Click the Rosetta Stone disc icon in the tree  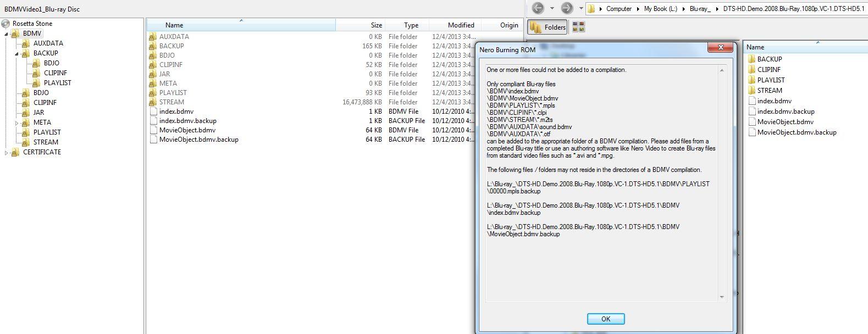[6, 24]
